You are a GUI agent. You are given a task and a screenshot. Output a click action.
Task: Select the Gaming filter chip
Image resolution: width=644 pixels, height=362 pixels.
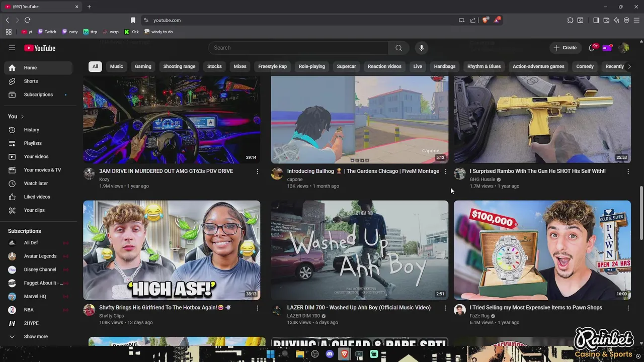143,66
